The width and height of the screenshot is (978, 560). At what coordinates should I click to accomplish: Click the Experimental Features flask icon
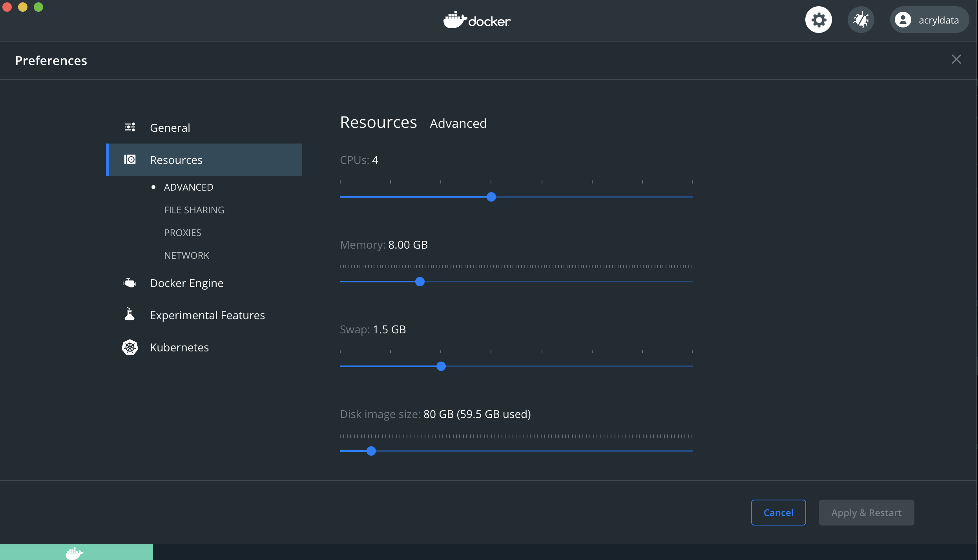pos(130,314)
